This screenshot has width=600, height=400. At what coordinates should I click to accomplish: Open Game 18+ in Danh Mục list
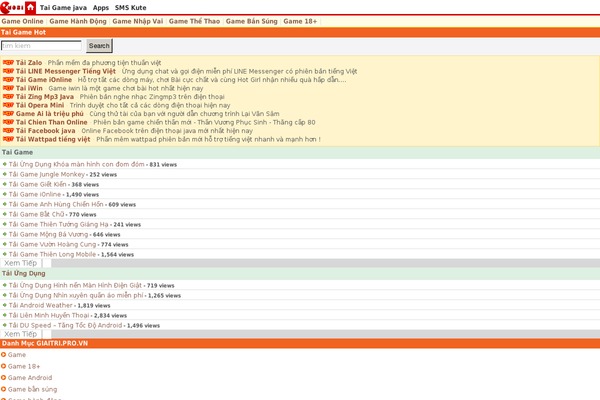[24, 366]
